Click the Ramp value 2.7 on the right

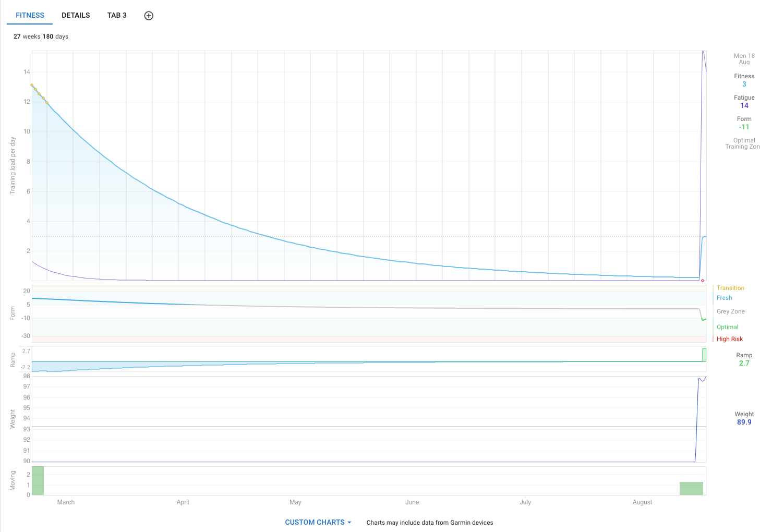coord(744,363)
